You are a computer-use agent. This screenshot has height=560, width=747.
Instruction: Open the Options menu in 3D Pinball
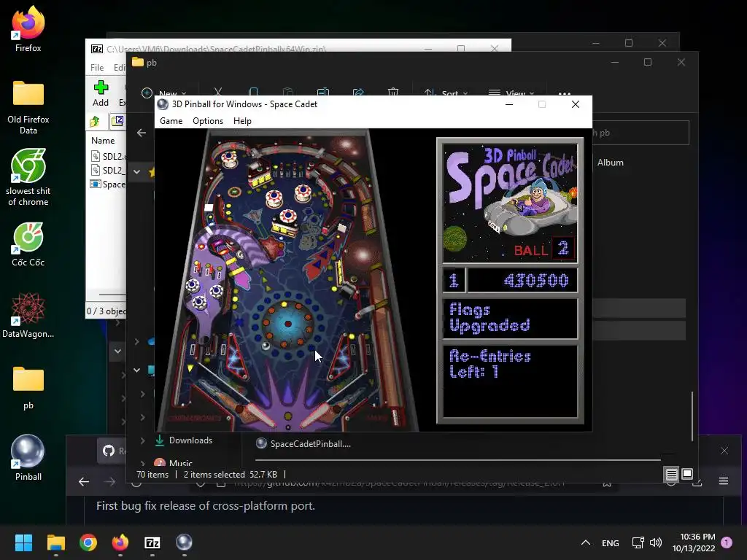208,121
